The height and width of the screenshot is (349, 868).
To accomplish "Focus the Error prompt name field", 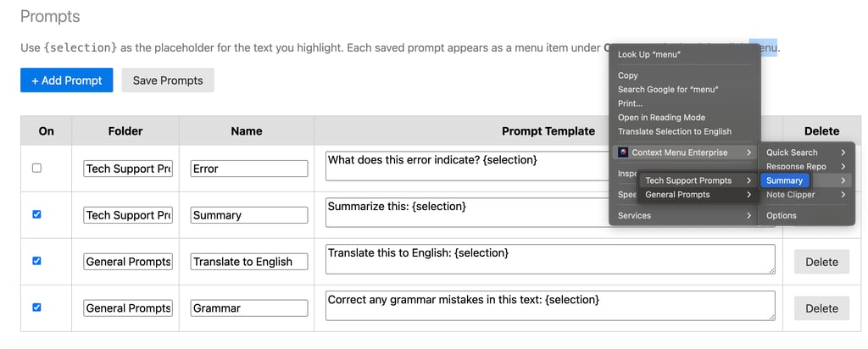I will pyautogui.click(x=248, y=169).
